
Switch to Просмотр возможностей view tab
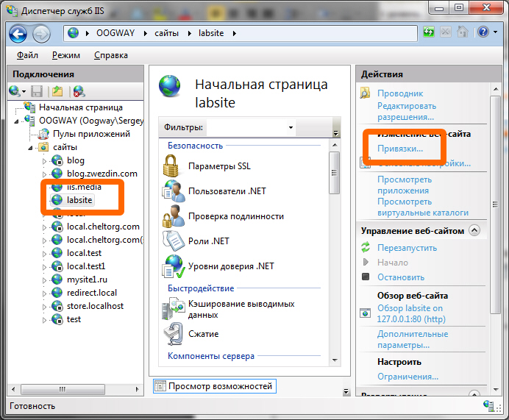(x=213, y=386)
